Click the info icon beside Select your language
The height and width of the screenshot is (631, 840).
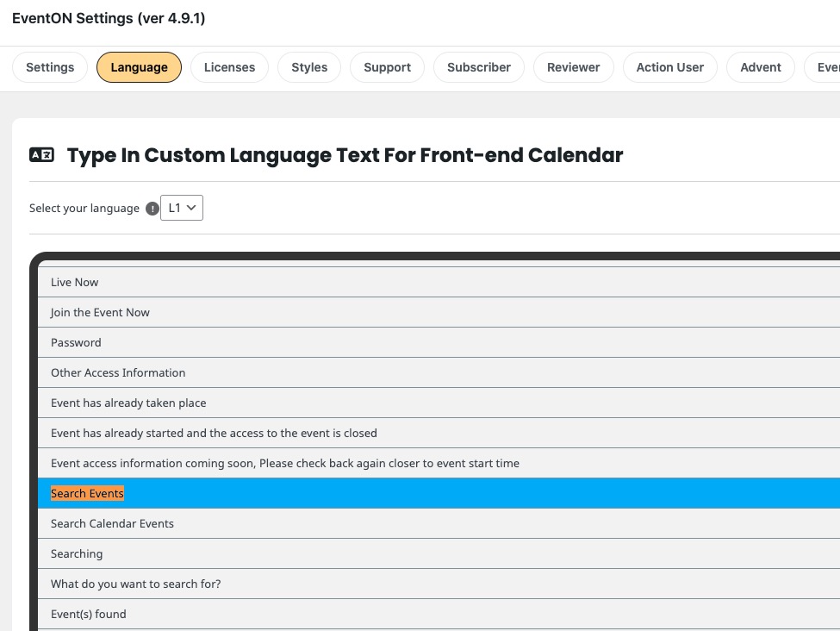152,209
